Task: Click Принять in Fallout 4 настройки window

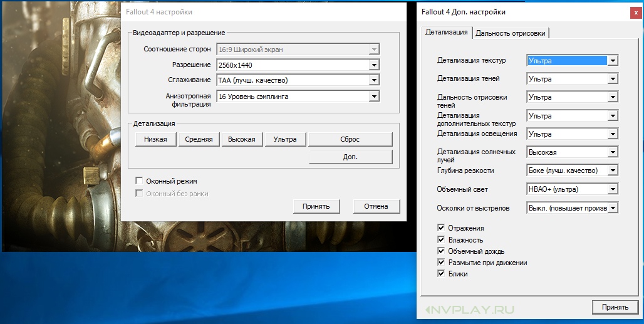Action: (316, 206)
